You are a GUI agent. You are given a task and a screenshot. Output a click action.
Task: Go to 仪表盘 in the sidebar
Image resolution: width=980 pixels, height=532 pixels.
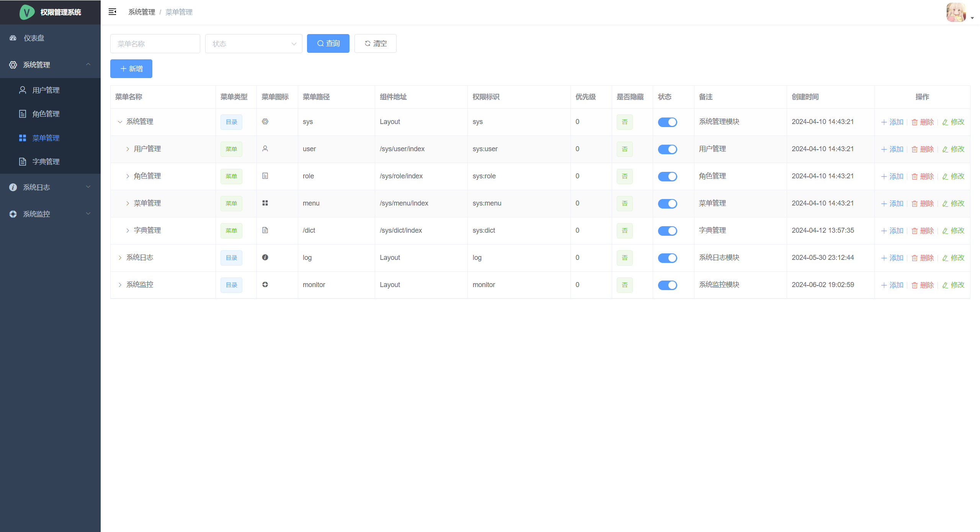(34, 38)
